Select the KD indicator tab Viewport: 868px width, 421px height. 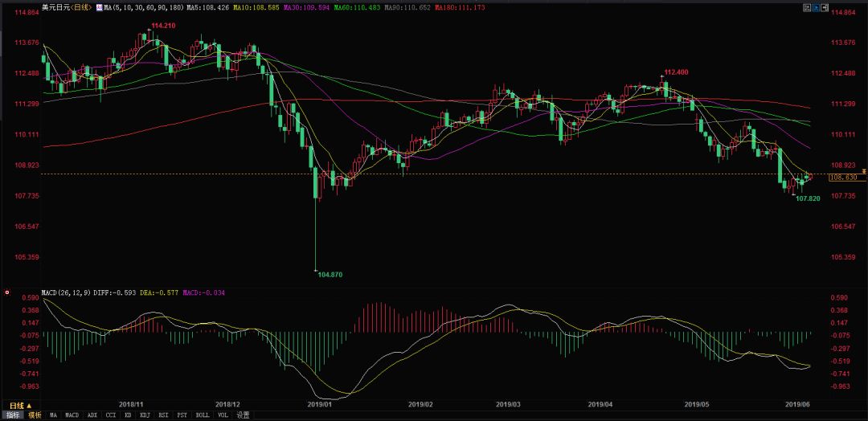pos(128,415)
